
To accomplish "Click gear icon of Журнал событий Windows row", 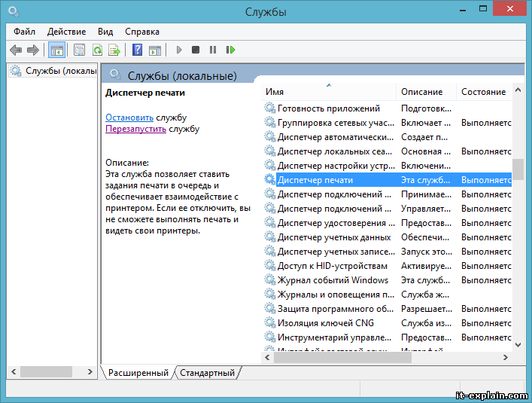I will pyautogui.click(x=269, y=279).
